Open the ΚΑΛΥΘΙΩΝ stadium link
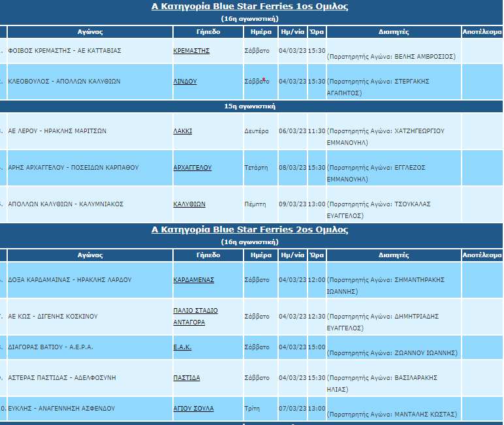Screen dimensions: 504x425 point(189,204)
